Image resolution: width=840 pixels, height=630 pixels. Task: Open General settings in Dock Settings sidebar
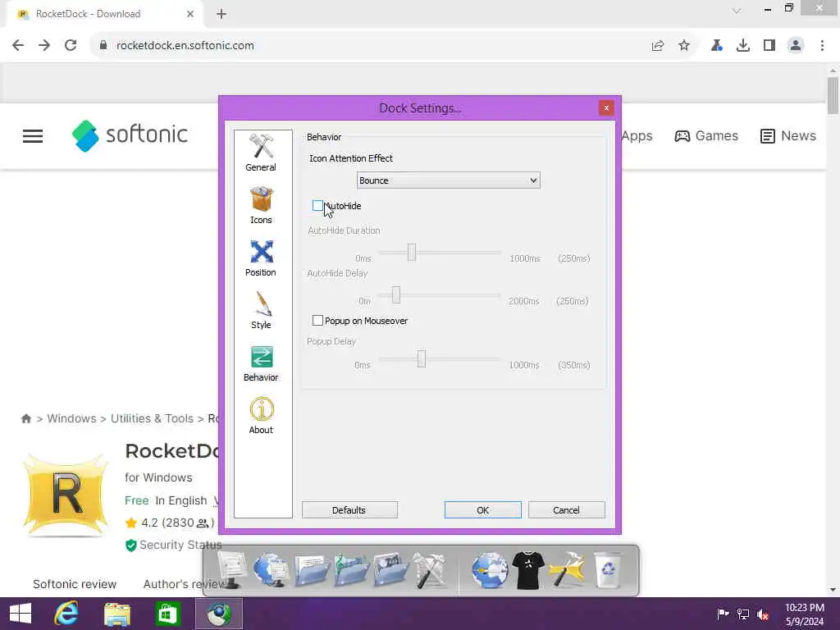pos(261,153)
